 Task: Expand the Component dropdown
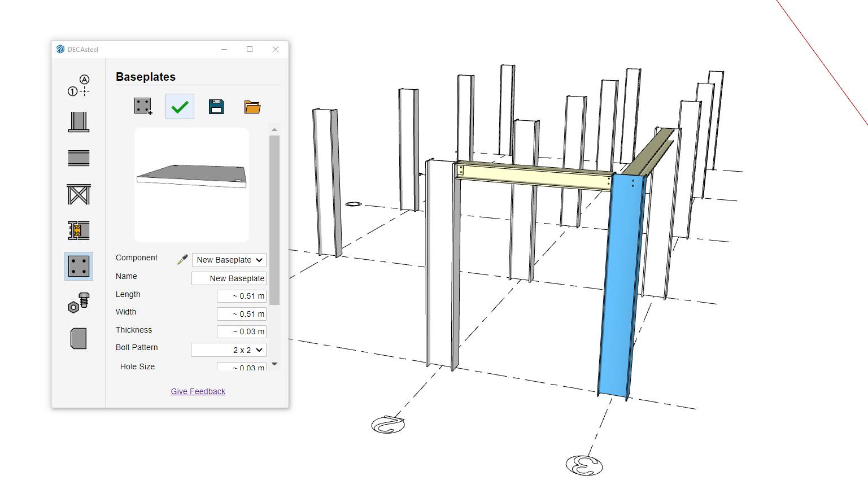pos(229,260)
